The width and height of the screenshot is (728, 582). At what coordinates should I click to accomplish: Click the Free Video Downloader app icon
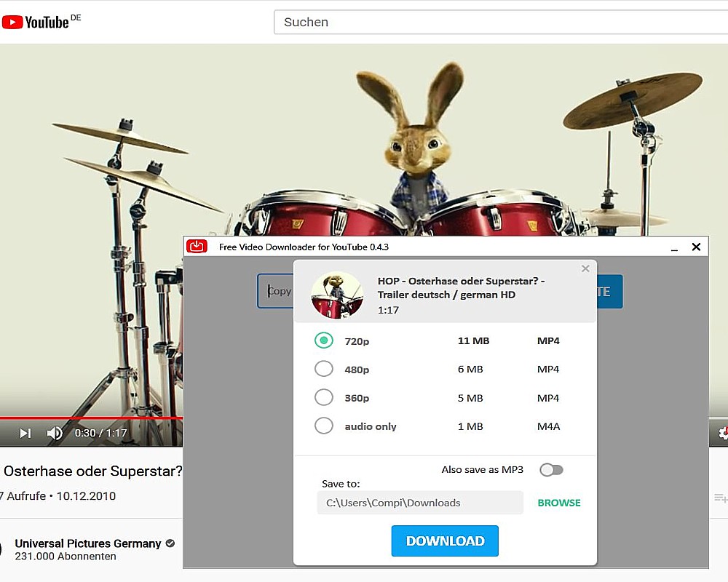(197, 247)
